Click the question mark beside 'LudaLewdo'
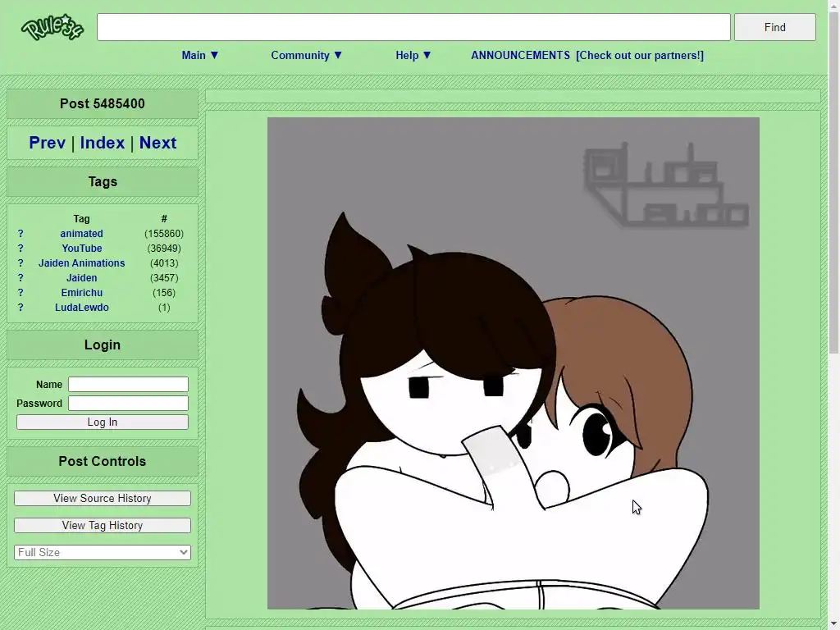 pyautogui.click(x=21, y=308)
